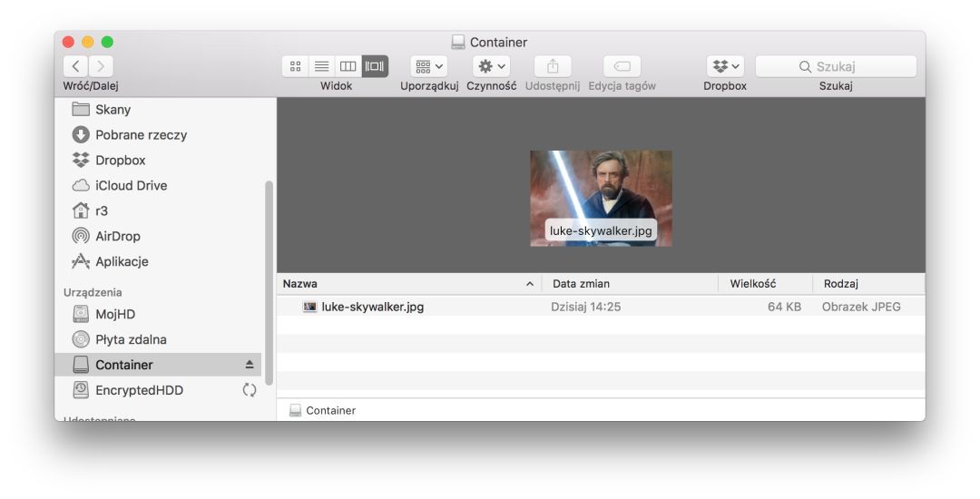Open Pobrane rzeczy downloads folder

point(141,134)
